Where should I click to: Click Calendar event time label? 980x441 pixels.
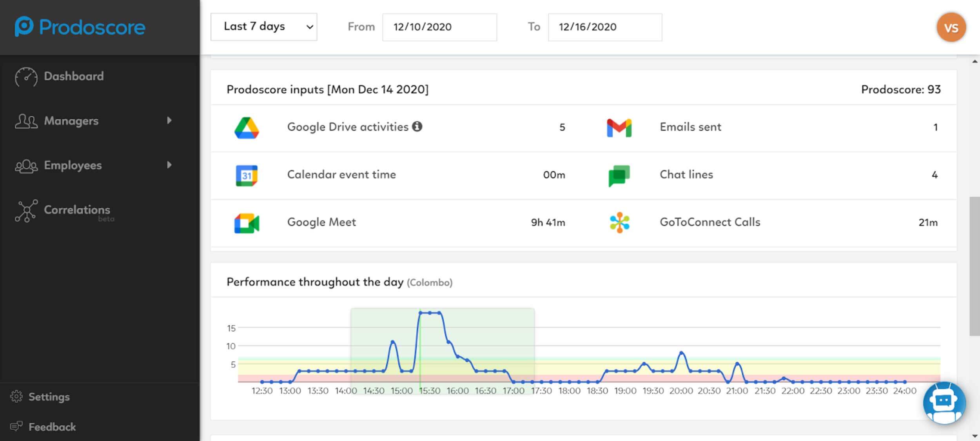[x=341, y=174]
